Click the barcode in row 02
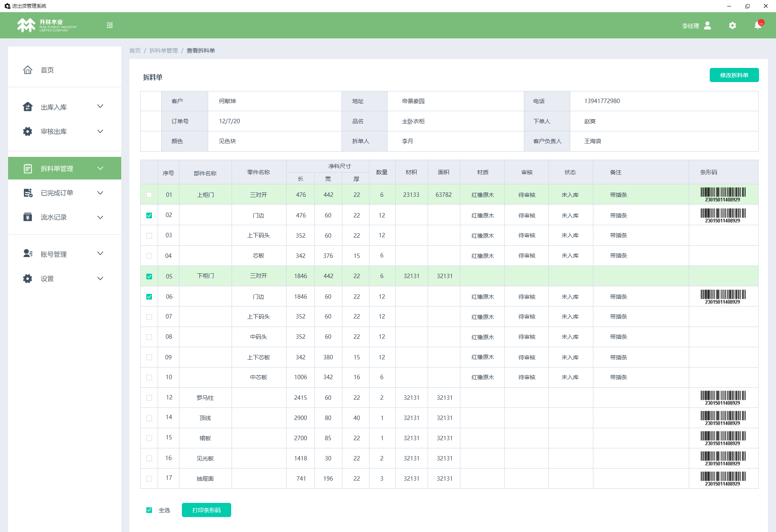Screen dimensions: 776x532 (x=723, y=215)
